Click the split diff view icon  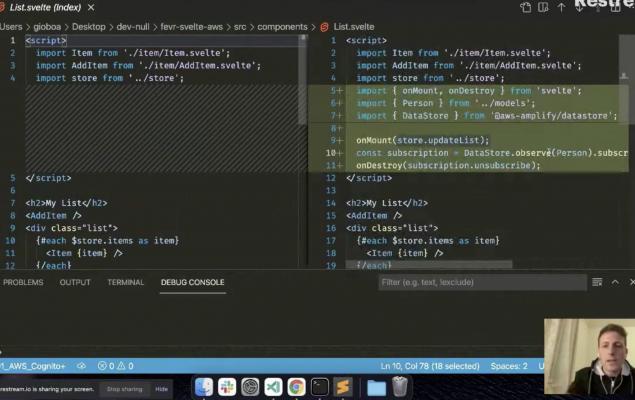543,8
